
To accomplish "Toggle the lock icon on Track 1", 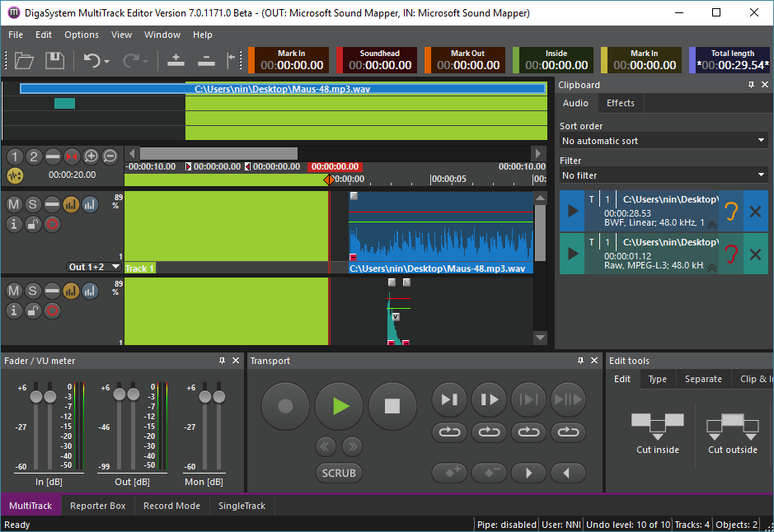I will (33, 223).
